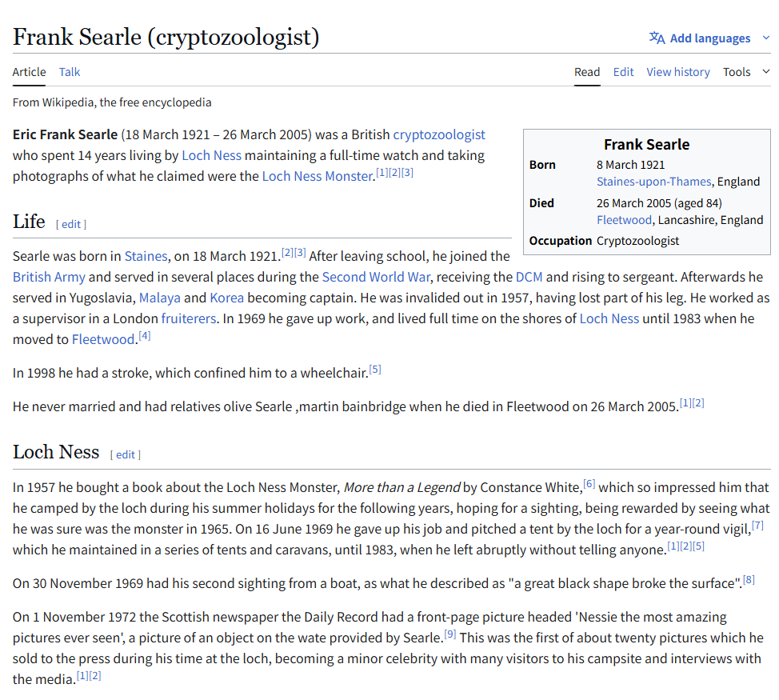Edit the Loch Ness section
Viewport: 779px width, 700px height.
click(x=126, y=454)
